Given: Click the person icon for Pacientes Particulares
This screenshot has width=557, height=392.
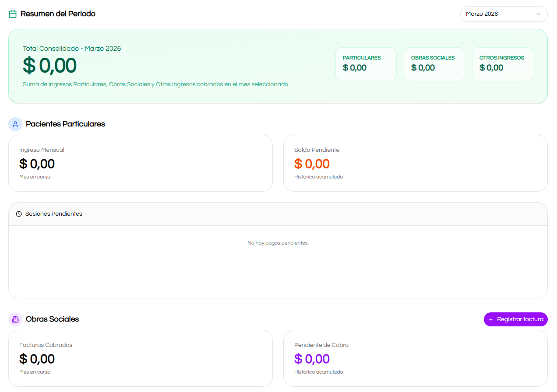Looking at the screenshot, I should [15, 124].
